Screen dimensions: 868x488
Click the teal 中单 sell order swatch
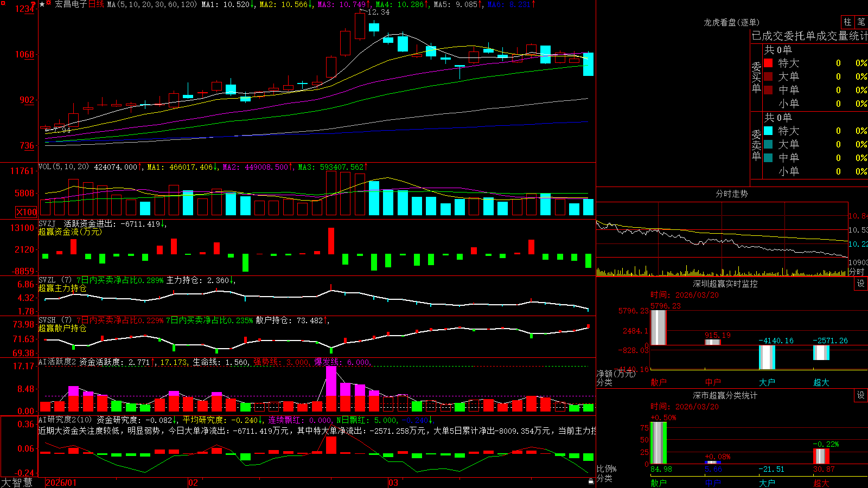pyautogui.click(x=768, y=158)
